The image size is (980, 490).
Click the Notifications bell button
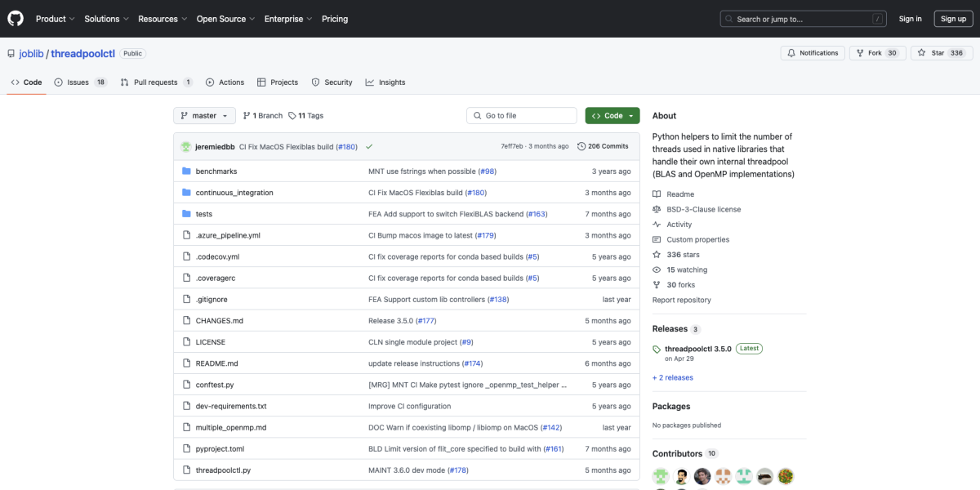(x=813, y=53)
